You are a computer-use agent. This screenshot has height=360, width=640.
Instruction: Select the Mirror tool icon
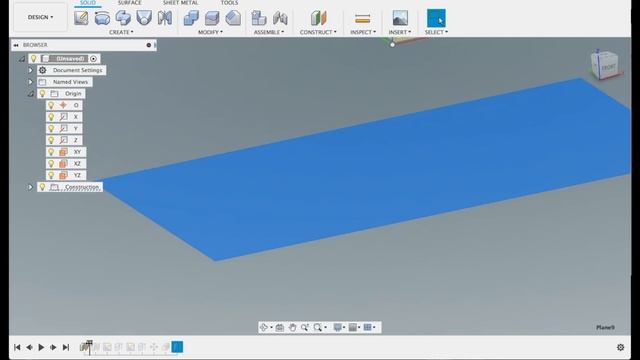[x=165, y=18]
